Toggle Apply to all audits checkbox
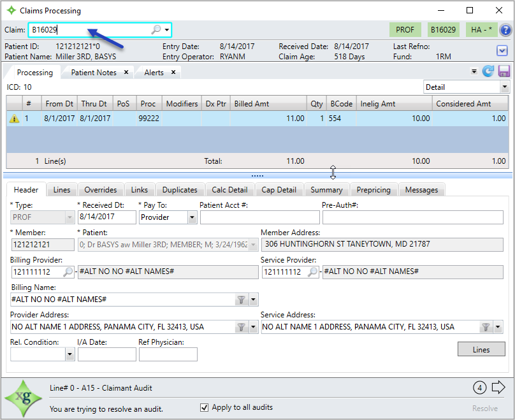Image resolution: width=515 pixels, height=420 pixels. (204, 407)
